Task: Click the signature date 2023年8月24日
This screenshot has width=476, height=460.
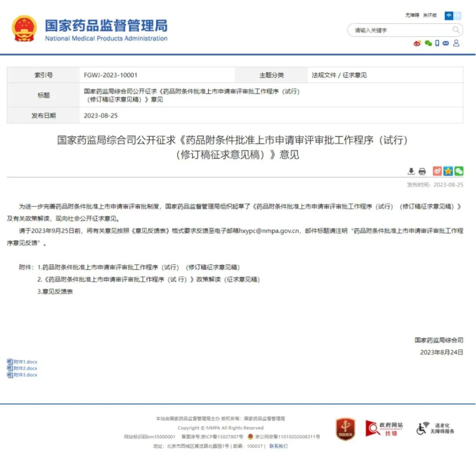Action: (442, 352)
